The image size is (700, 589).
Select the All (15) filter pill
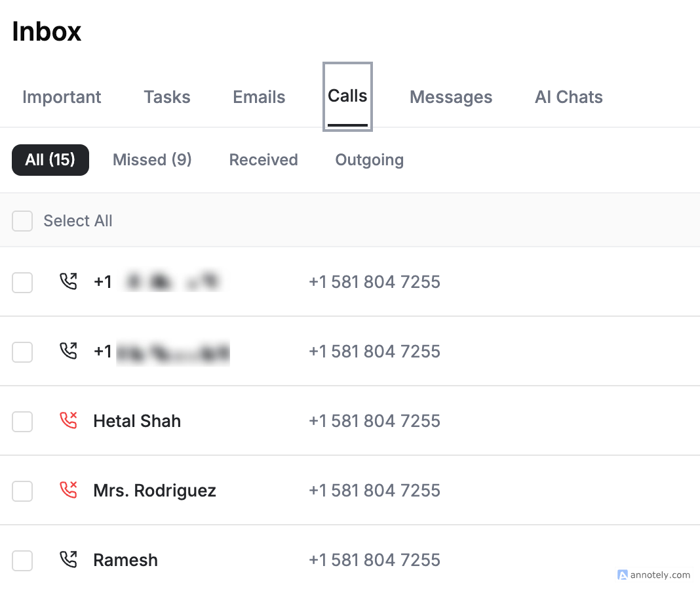point(50,160)
